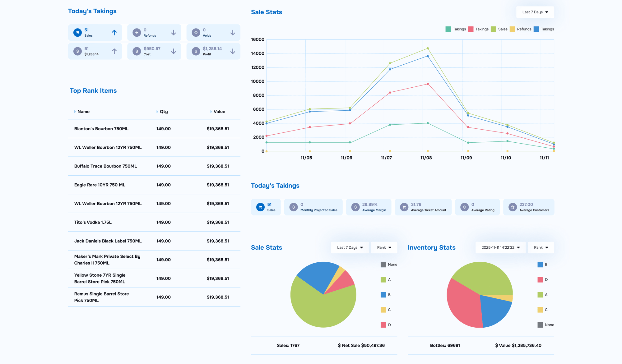Image resolution: width=622 pixels, height=364 pixels.
Task: Click the rewind icon in the Refunds card
Action: (x=137, y=32)
